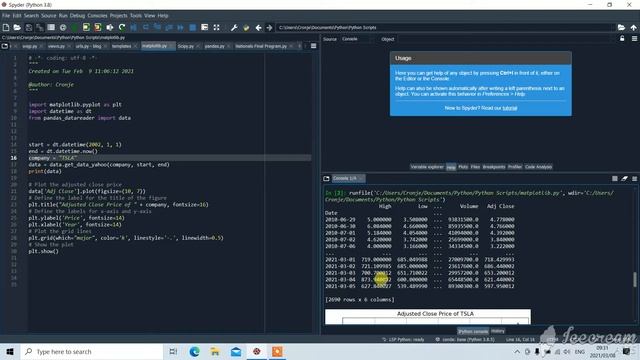640x360 pixels.
Task: Lock the Help pane with the padlock icon
Action: (x=622, y=38)
